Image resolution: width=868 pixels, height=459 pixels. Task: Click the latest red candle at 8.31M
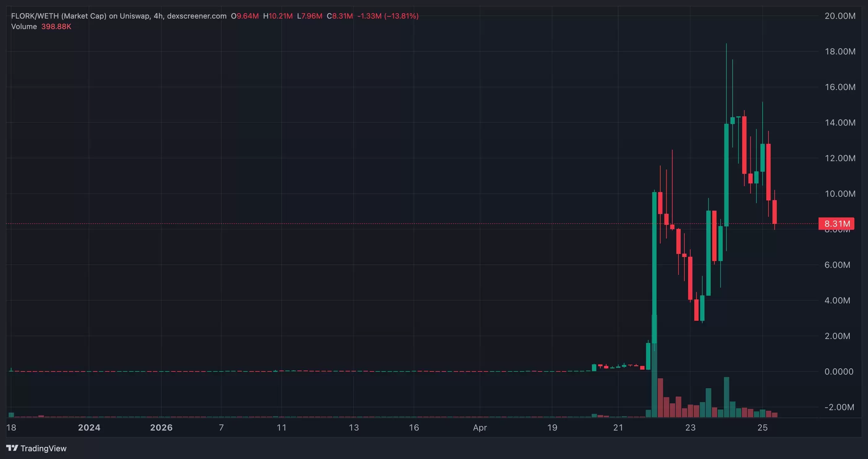click(x=775, y=212)
